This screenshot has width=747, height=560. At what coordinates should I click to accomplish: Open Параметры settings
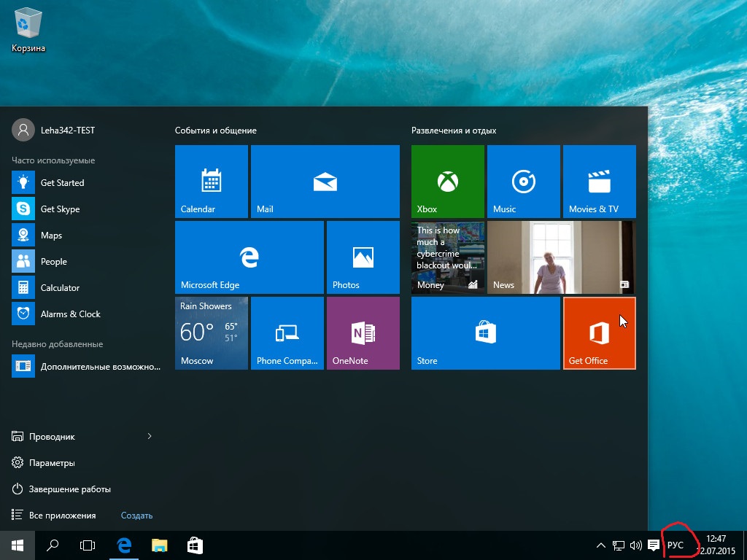pos(43,463)
